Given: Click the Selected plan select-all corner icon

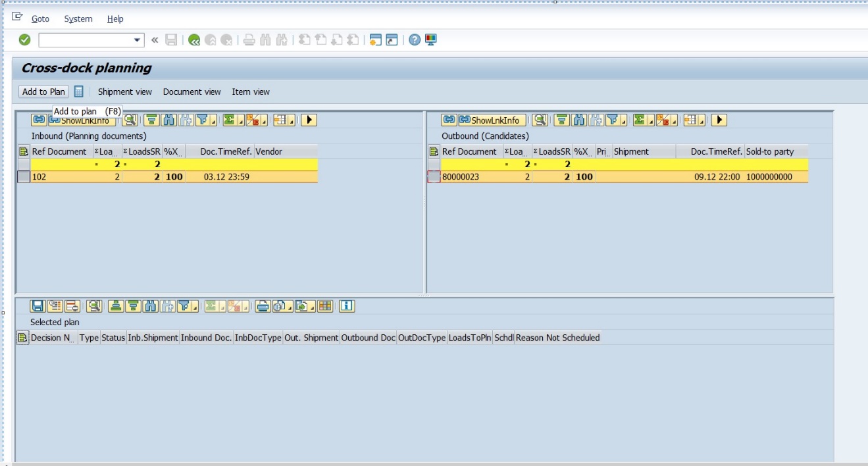Looking at the screenshot, I should tap(23, 338).
